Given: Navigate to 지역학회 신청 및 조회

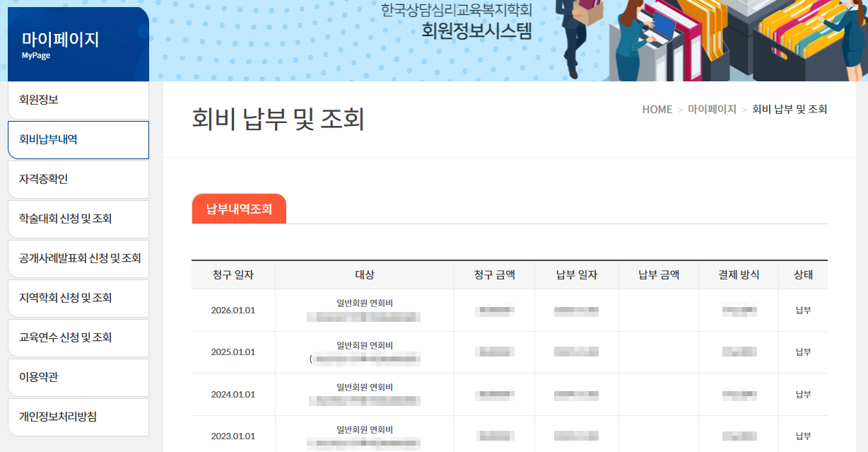Looking at the screenshot, I should click(x=78, y=298).
